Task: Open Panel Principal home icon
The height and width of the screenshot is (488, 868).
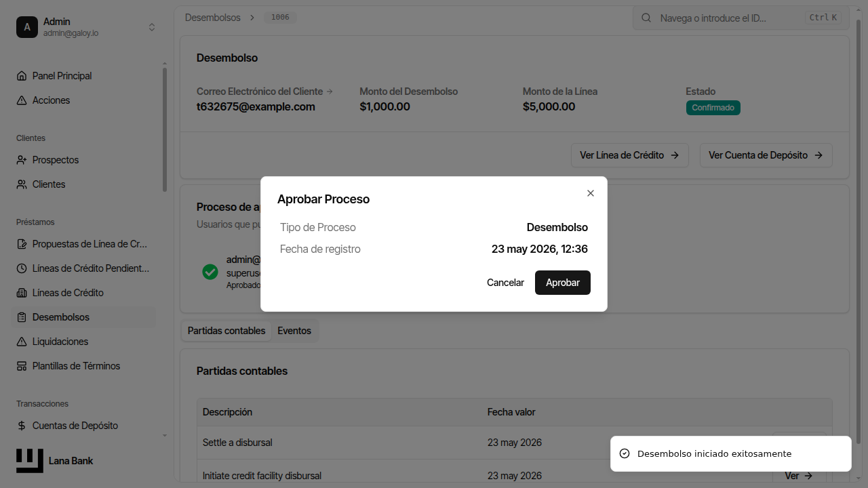Action: (22, 76)
